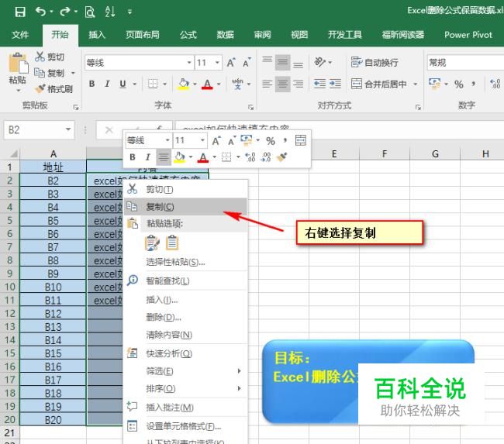Open the File (文件) tab
504x444 pixels.
[x=20, y=35]
